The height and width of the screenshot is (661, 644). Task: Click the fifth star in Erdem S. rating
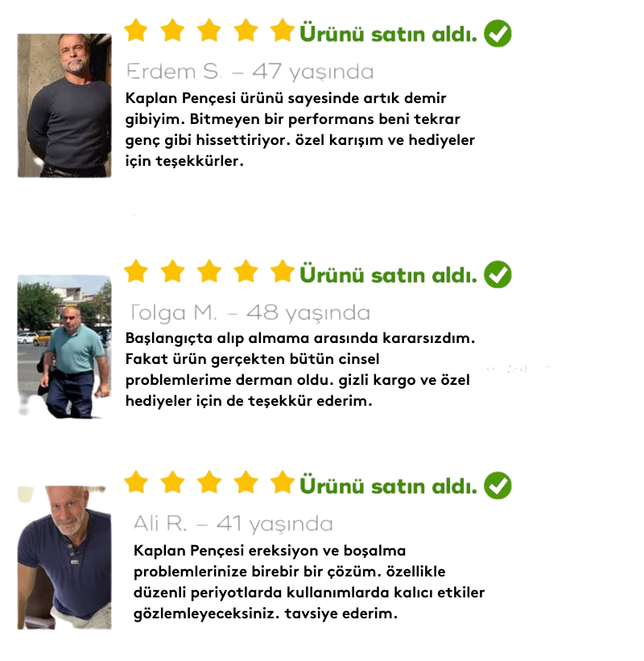click(282, 30)
